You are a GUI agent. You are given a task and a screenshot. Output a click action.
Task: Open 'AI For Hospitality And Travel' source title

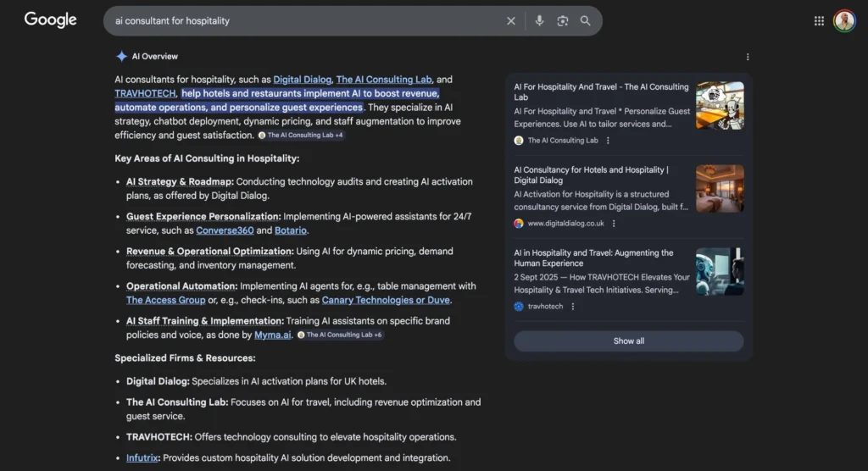[x=601, y=91]
